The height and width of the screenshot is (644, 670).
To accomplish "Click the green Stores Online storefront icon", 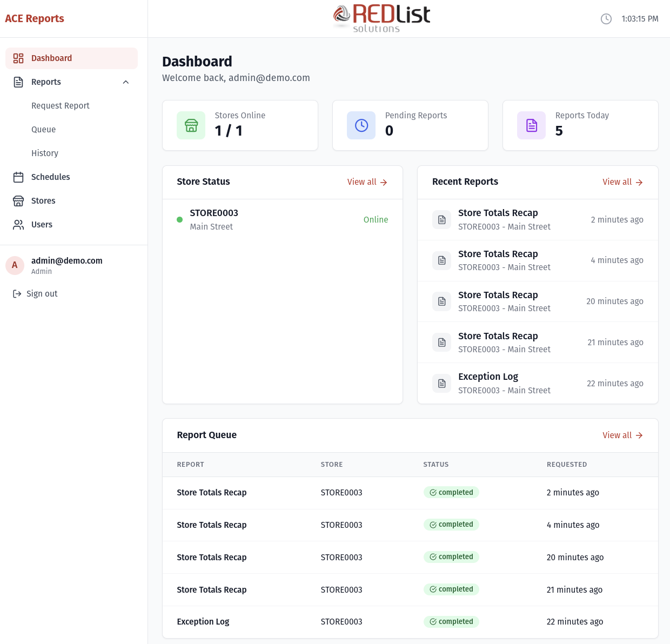I will (191, 125).
